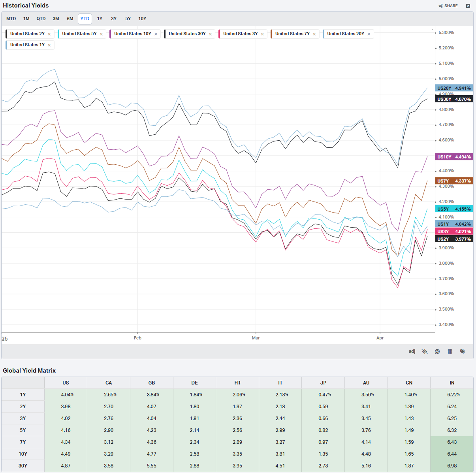The height and width of the screenshot is (473, 476).
Task: Switch to the 3Y time range
Action: coord(114,19)
